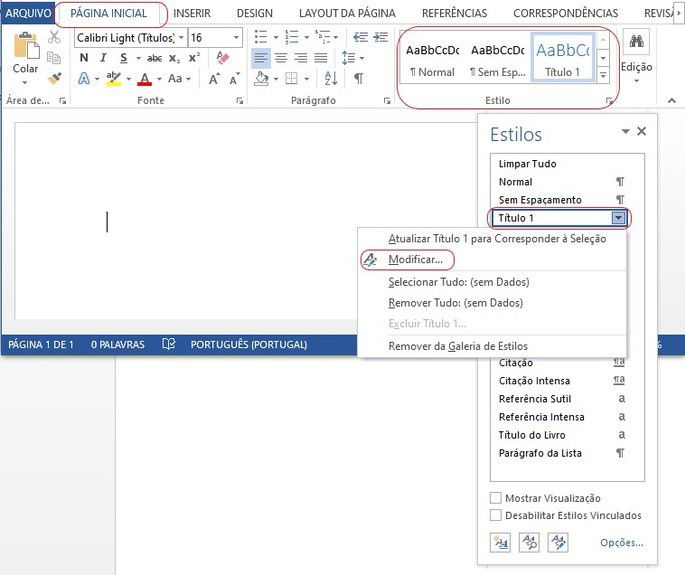The height and width of the screenshot is (575, 685).
Task: Insert a numbered list
Action: tap(291, 37)
